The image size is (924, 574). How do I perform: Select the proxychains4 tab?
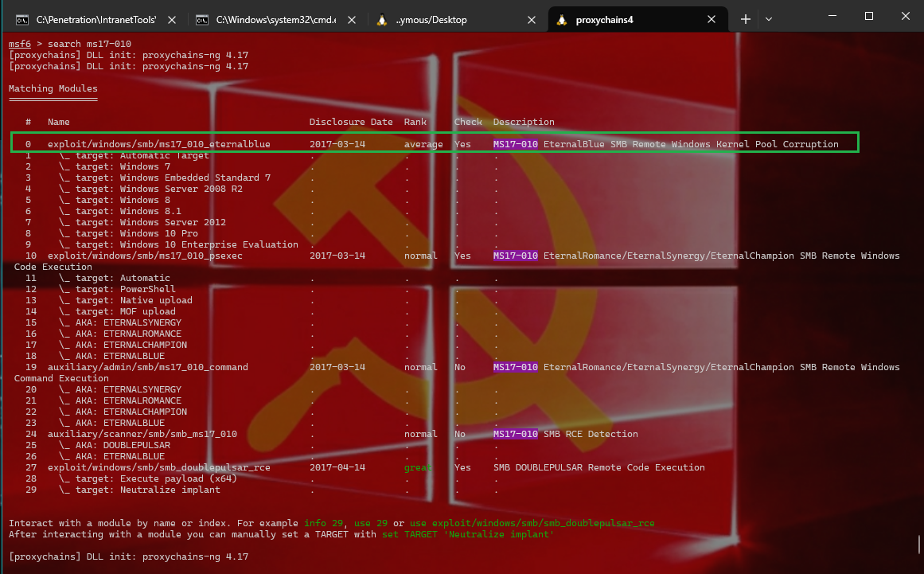coord(637,19)
